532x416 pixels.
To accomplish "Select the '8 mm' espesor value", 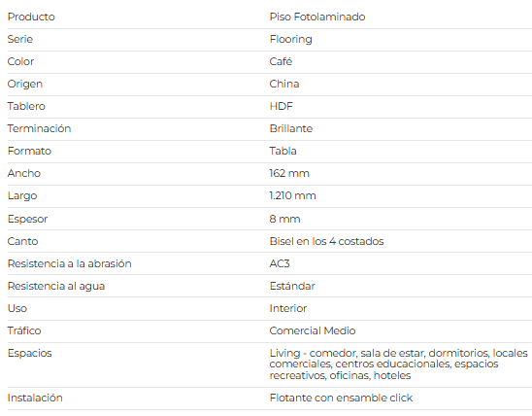I will point(284,219).
